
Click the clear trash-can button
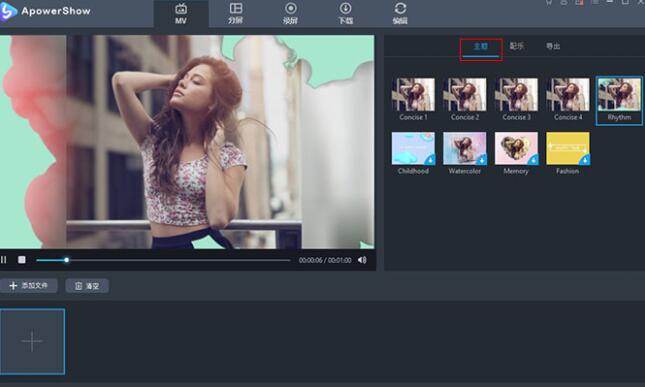(87, 286)
